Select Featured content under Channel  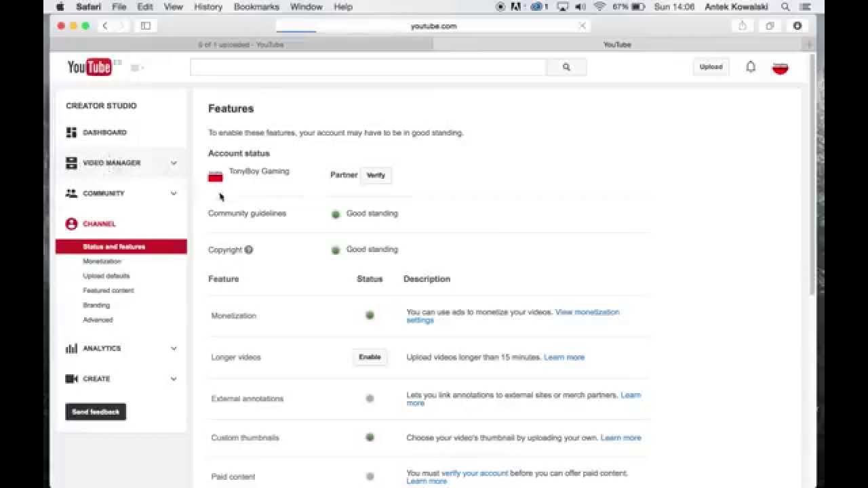(108, 290)
